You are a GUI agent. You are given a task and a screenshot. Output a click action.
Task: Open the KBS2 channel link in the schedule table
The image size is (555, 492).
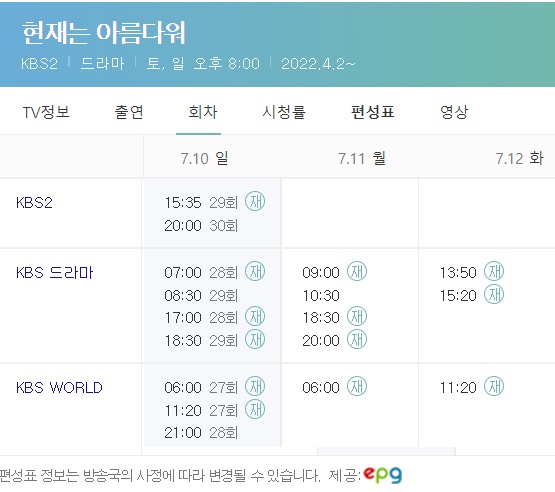point(34,203)
